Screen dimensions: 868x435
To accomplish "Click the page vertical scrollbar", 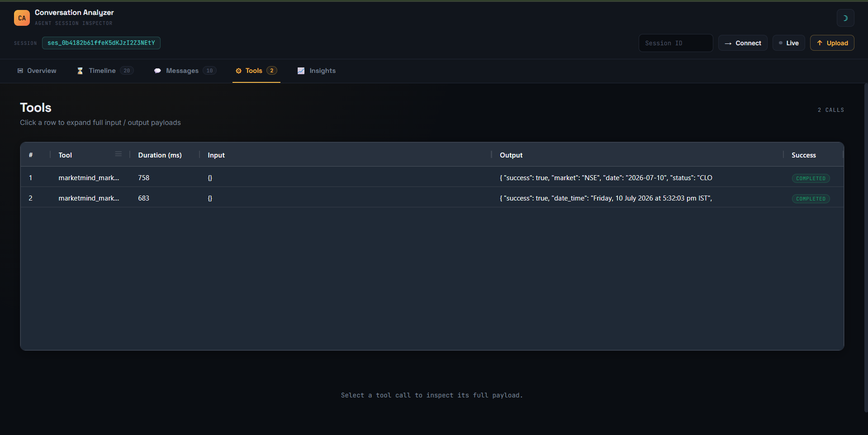I will click(866, 247).
